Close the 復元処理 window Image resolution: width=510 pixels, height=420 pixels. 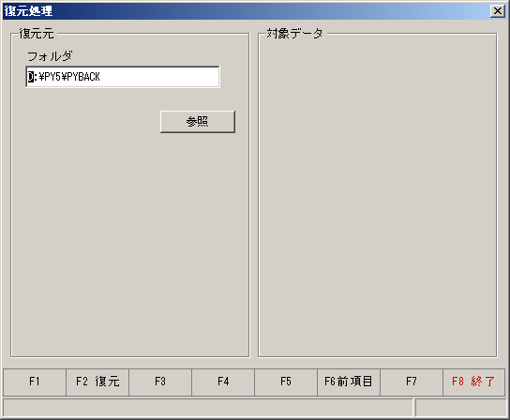click(498, 11)
